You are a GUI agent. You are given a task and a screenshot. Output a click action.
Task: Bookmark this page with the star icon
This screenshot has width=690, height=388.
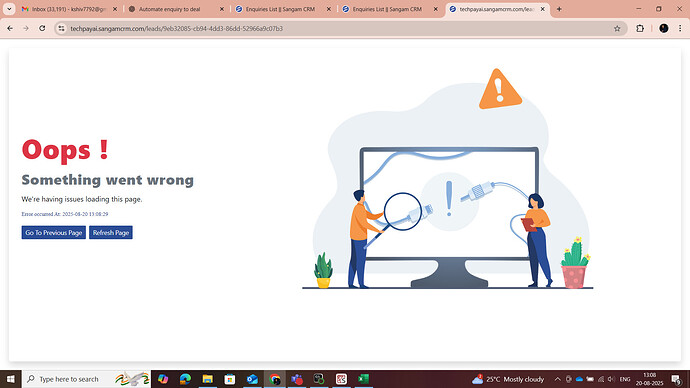click(x=617, y=28)
